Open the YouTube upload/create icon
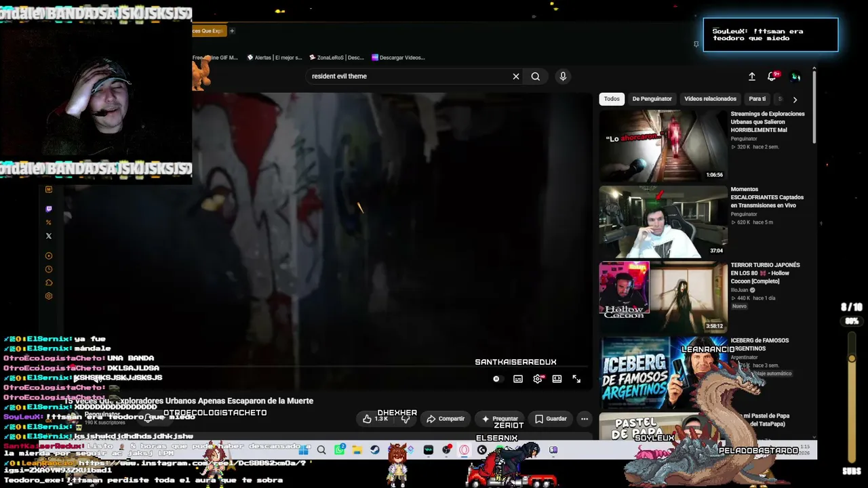 point(752,77)
